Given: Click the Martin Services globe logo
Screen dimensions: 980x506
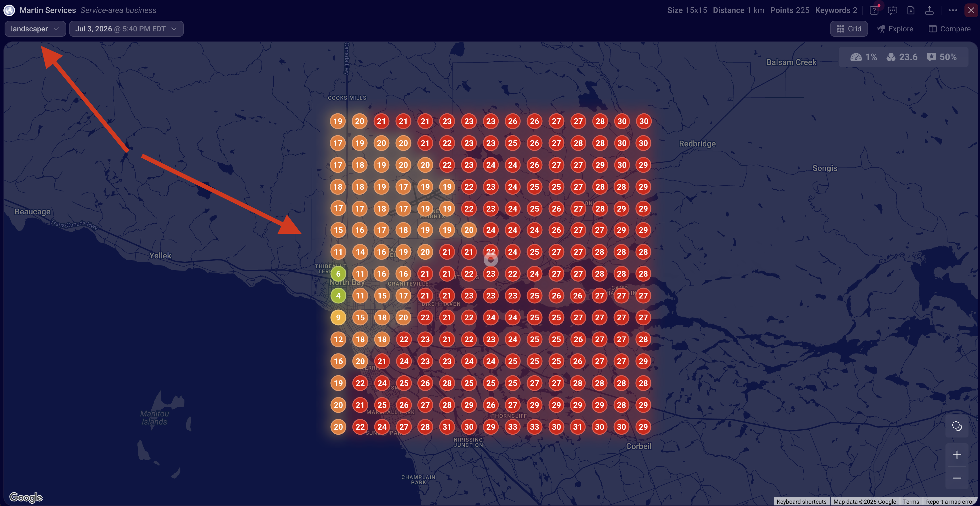Looking at the screenshot, I should [9, 10].
